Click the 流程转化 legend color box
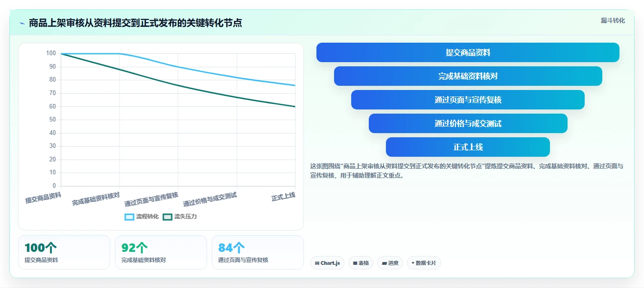 (129, 217)
